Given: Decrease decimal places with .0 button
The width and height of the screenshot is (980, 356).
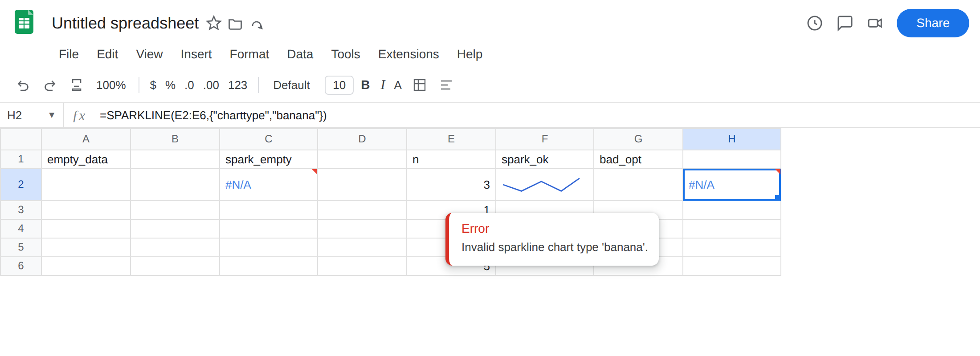Looking at the screenshot, I should (189, 85).
